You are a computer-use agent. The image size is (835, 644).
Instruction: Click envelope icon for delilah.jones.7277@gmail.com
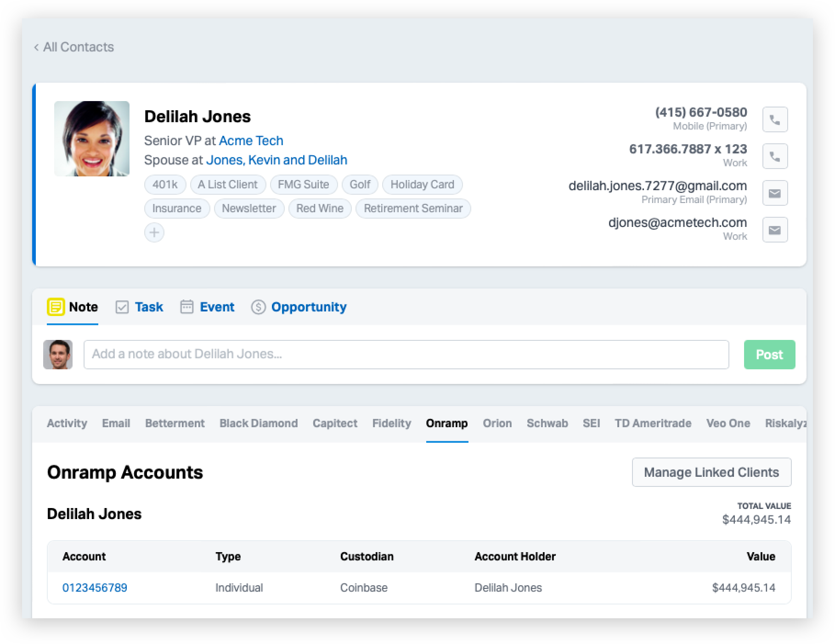click(775, 193)
